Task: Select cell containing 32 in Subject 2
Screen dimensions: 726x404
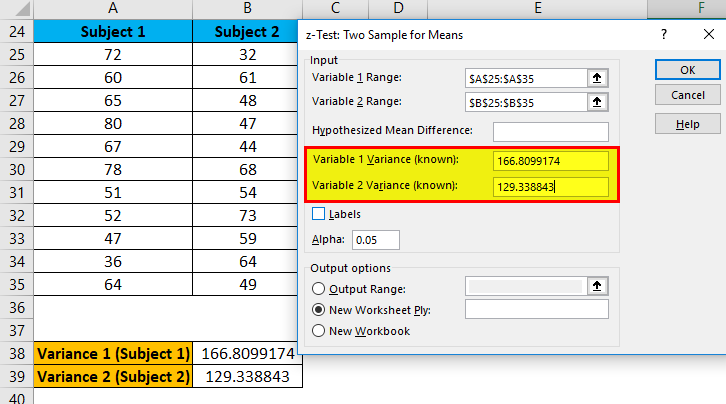Action: click(245, 55)
